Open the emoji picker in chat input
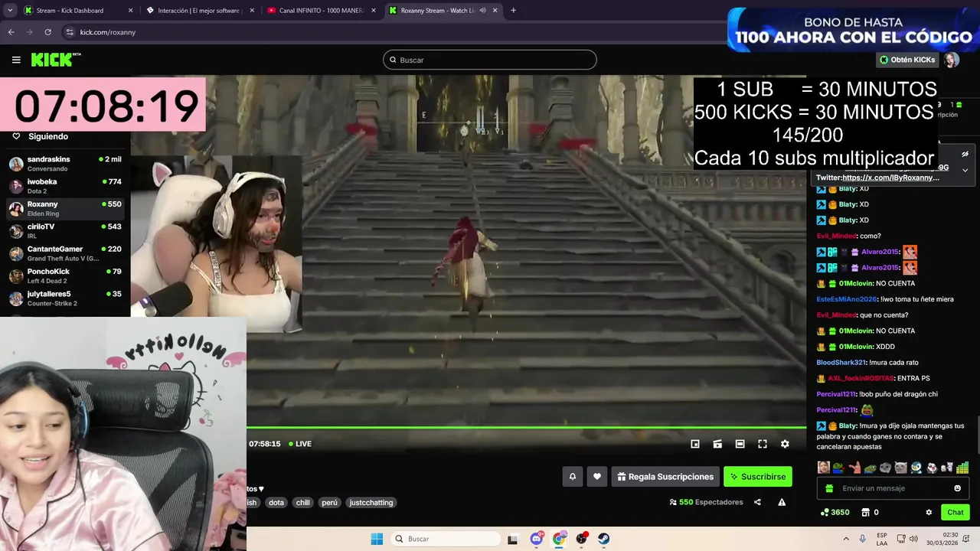The height and width of the screenshot is (551, 980). (x=957, y=488)
